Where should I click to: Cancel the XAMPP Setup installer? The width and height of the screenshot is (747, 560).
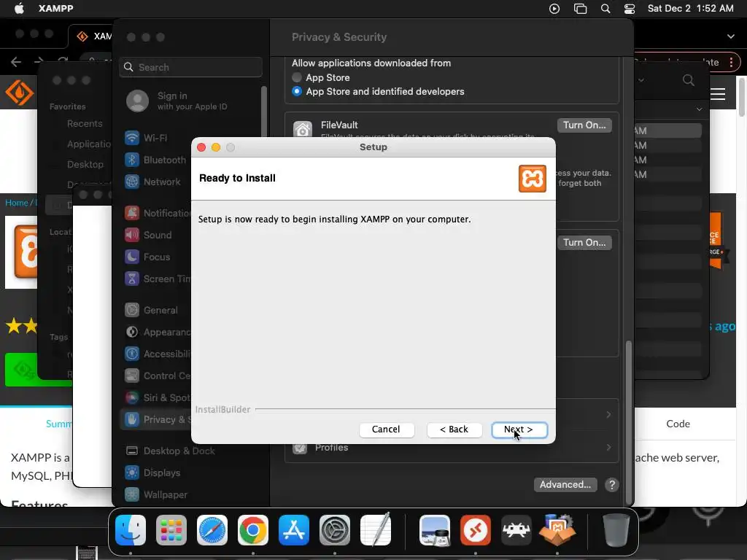(387, 429)
